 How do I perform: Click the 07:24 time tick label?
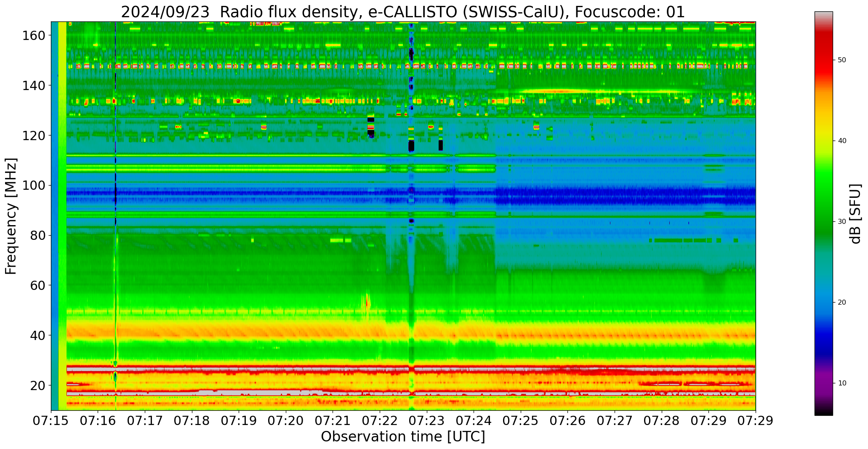474,421
